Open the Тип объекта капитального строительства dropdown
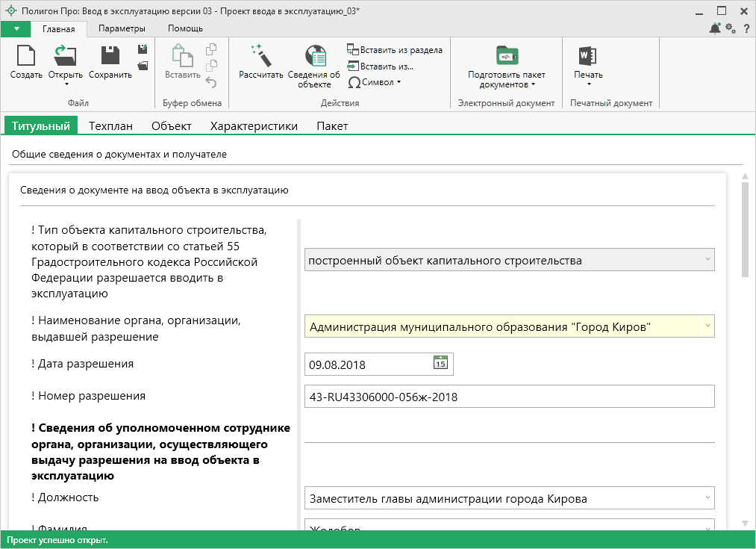 tap(707, 260)
